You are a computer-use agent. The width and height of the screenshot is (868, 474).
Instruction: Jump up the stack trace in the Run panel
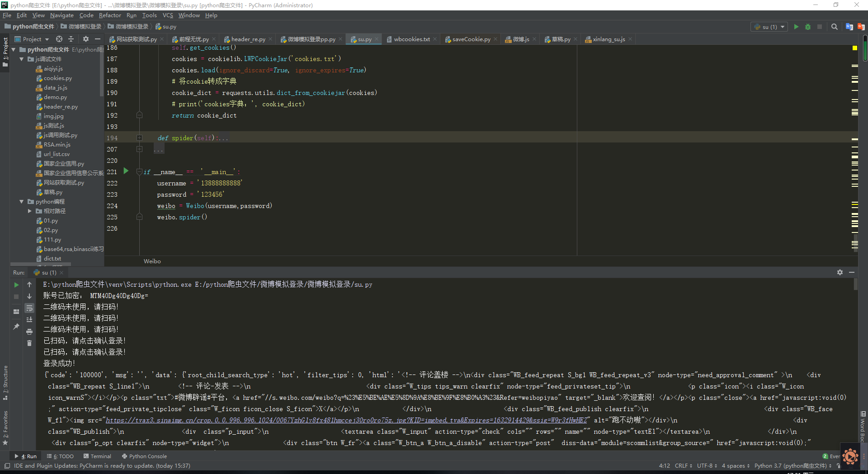(29, 284)
